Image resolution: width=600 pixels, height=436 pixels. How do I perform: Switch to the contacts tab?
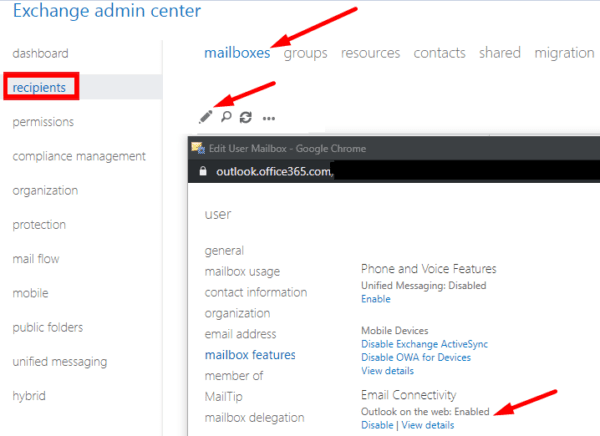click(439, 53)
